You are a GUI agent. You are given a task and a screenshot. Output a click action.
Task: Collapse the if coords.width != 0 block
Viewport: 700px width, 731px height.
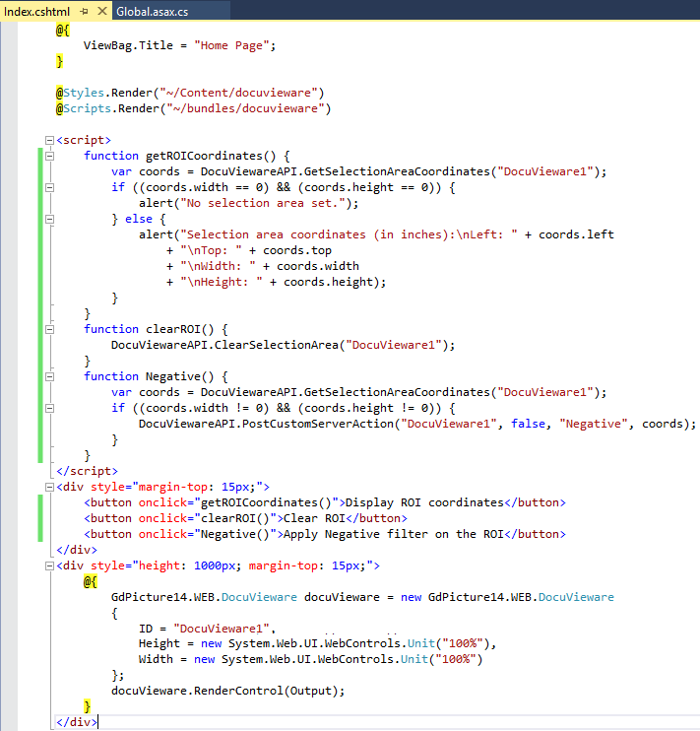tap(49, 409)
